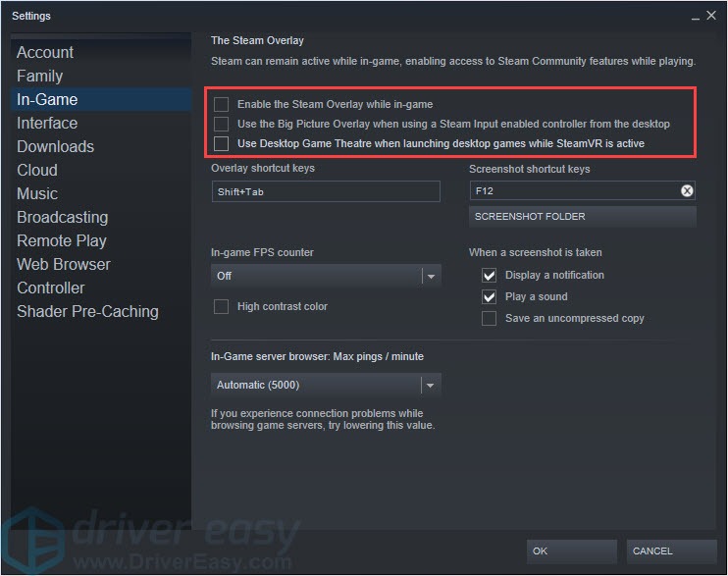This screenshot has height=576, width=728.
Task: Click the CANCEL button
Action: (671, 551)
